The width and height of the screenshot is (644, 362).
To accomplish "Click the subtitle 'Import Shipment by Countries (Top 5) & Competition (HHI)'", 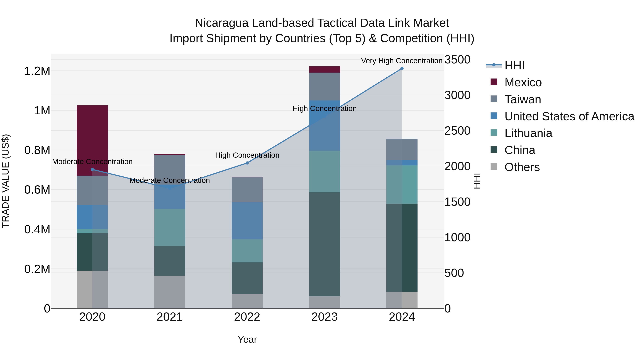I will pos(322,38).
